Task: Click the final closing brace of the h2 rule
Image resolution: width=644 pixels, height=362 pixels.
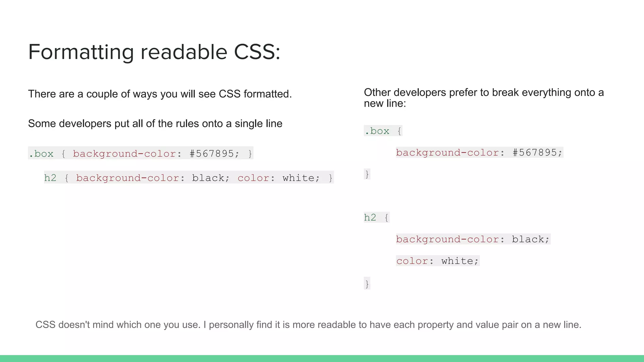Action: pyautogui.click(x=367, y=283)
